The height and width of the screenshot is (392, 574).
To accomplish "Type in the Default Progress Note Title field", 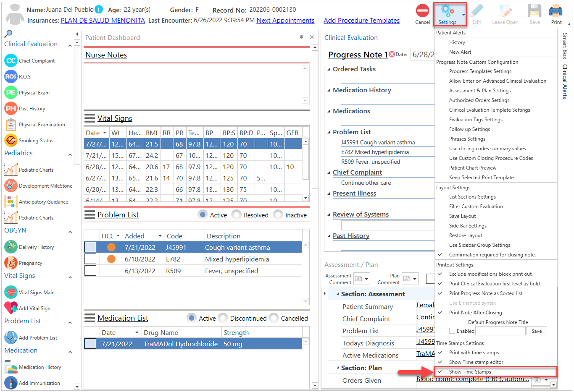I will (500, 330).
